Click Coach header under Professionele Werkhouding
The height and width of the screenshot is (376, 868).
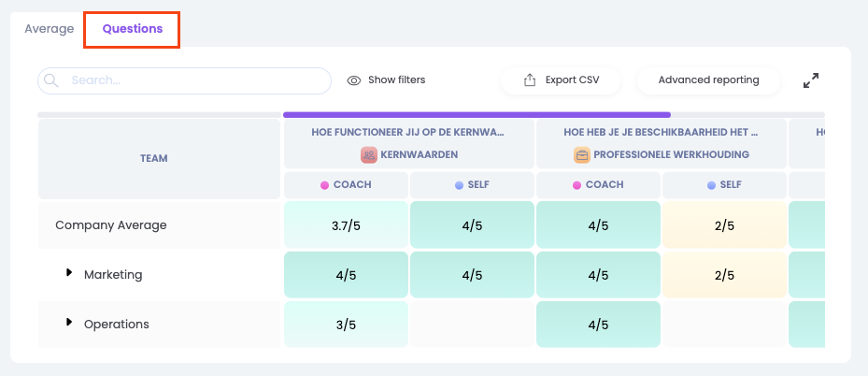(x=598, y=185)
